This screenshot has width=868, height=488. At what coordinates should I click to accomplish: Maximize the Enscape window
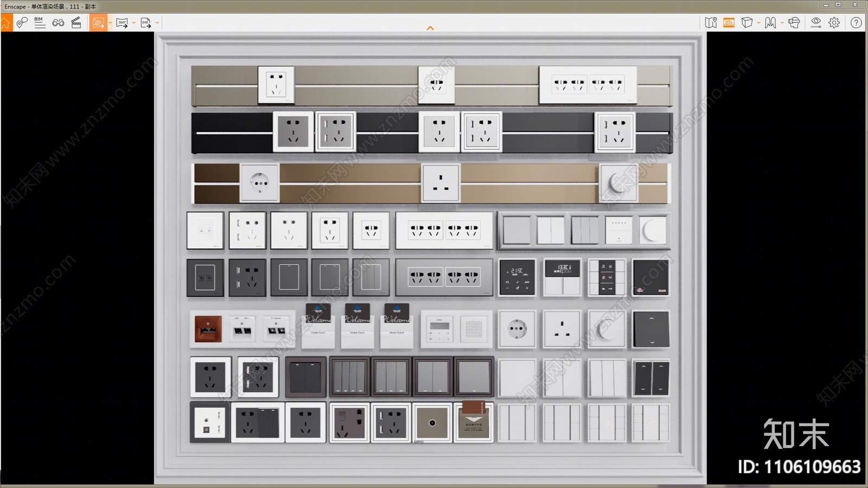tap(838, 5)
